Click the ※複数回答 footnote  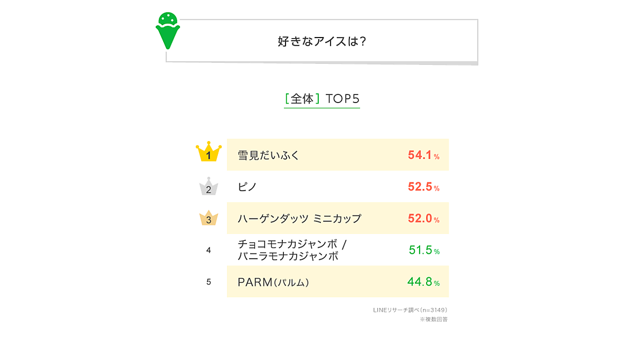tap(434, 319)
